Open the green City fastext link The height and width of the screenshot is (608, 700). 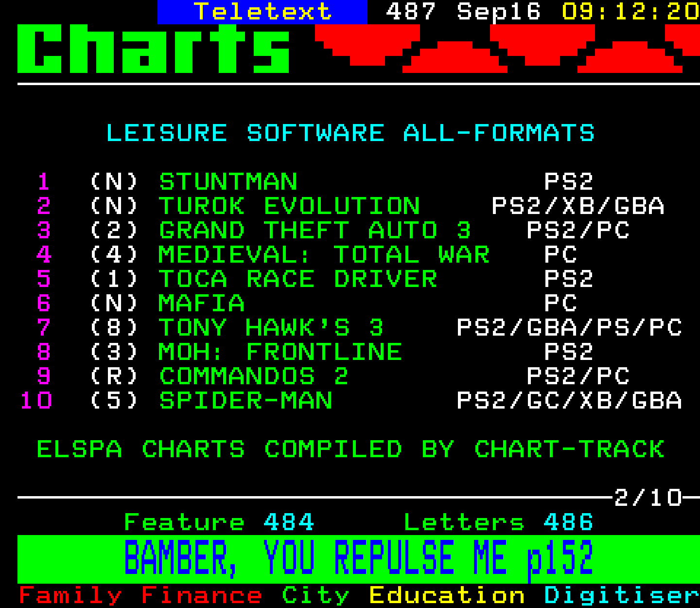pos(315,596)
